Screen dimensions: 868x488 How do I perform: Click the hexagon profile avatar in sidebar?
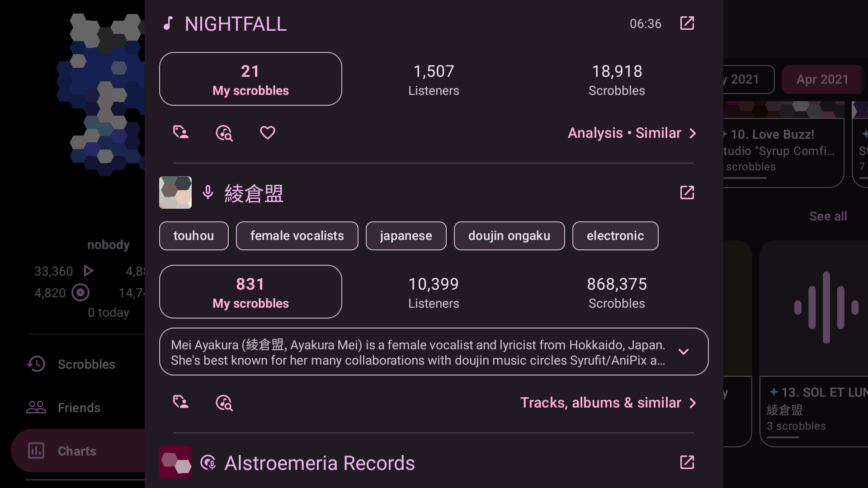click(100, 95)
